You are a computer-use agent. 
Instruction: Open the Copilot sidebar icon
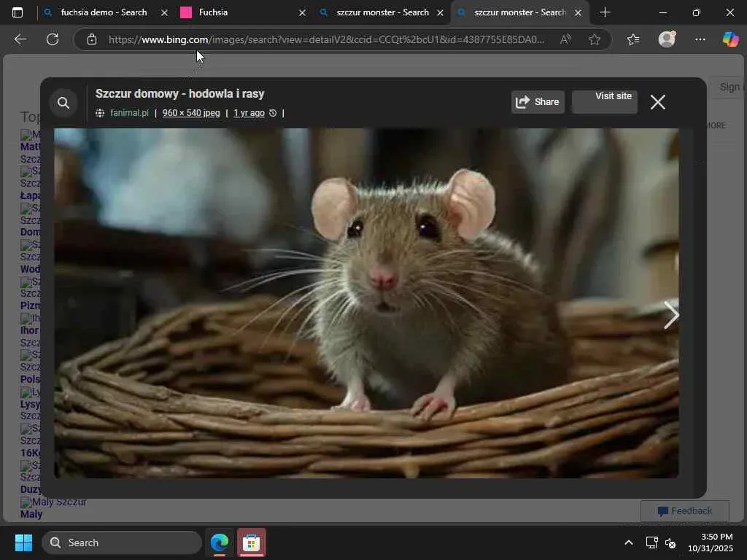tap(730, 39)
